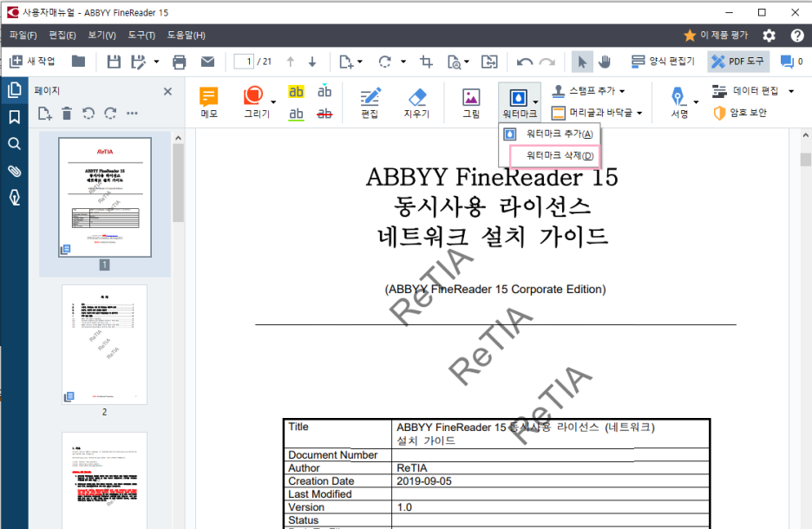Choose Add Watermark (워터마크 추가)
This screenshot has height=529, width=812.
[549, 134]
